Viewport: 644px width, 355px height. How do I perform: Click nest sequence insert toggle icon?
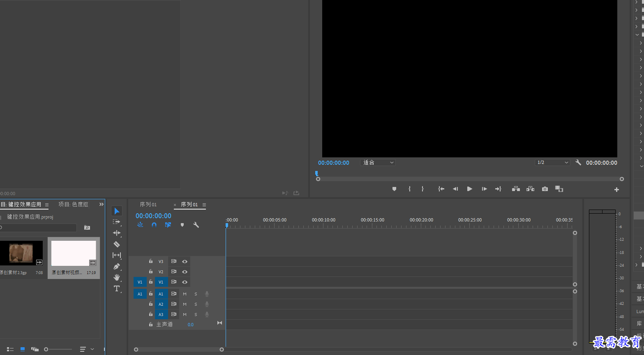(140, 225)
